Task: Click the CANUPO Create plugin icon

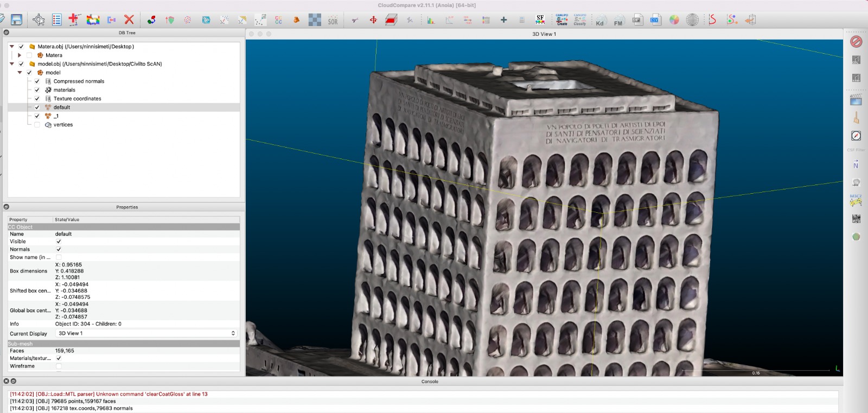Action: [562, 20]
